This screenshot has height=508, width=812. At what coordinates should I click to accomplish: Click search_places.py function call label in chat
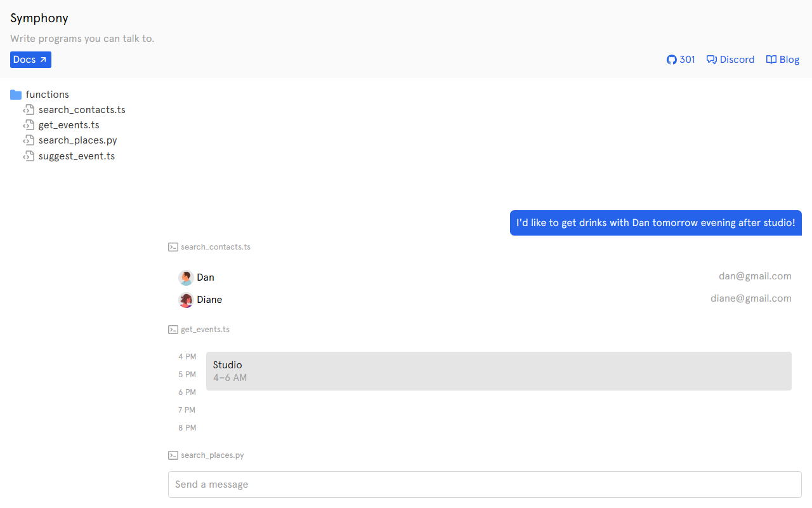213,455
